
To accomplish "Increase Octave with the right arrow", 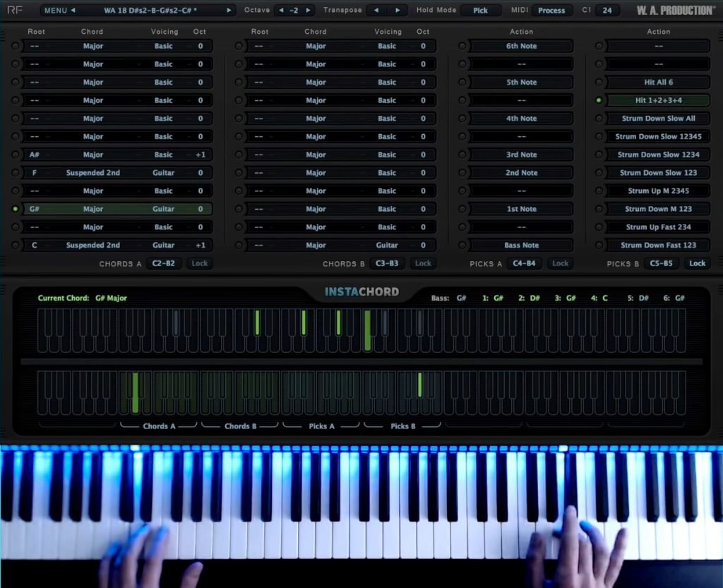I will (308, 10).
